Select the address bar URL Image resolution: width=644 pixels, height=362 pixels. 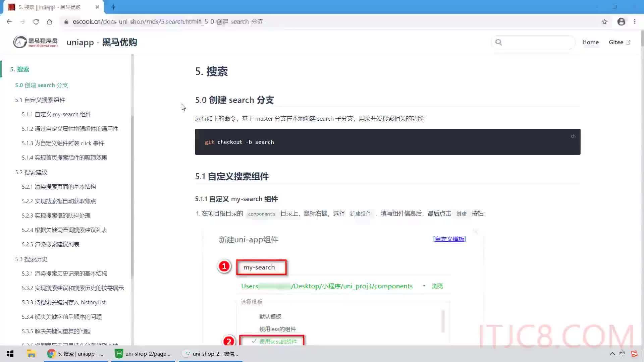click(168, 22)
